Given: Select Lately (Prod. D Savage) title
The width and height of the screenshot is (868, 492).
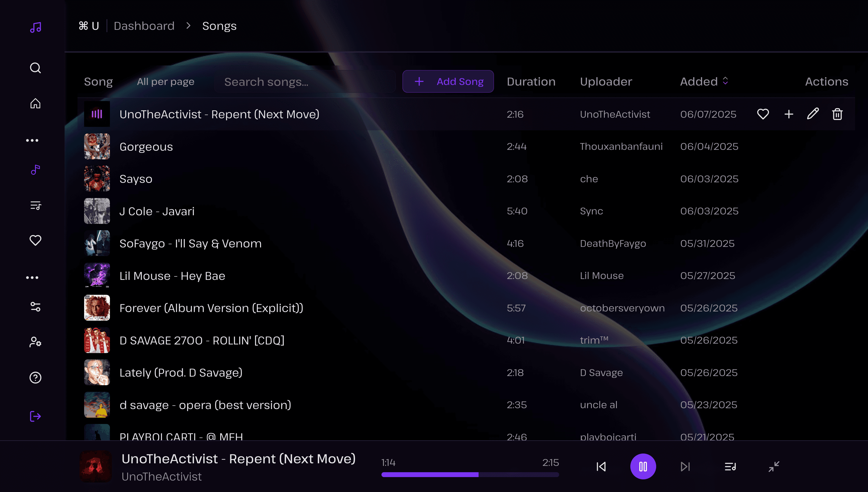Looking at the screenshot, I should click(x=181, y=372).
